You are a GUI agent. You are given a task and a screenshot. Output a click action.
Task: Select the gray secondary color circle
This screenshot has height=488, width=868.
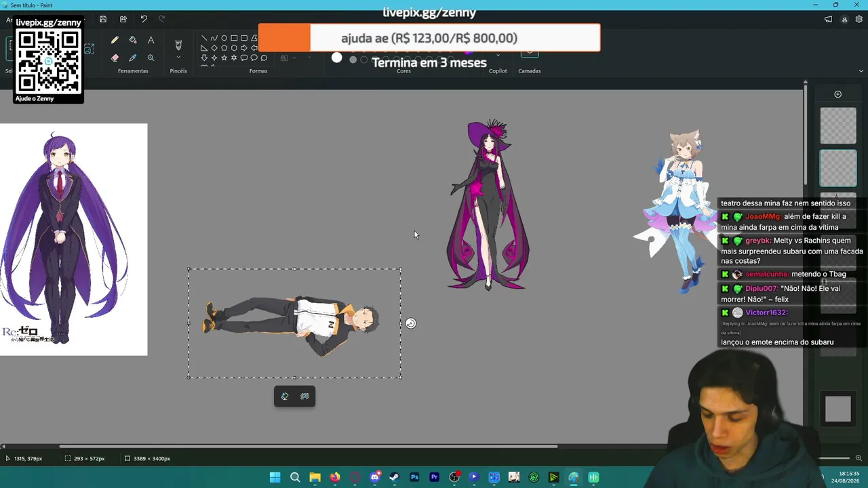coord(353,60)
